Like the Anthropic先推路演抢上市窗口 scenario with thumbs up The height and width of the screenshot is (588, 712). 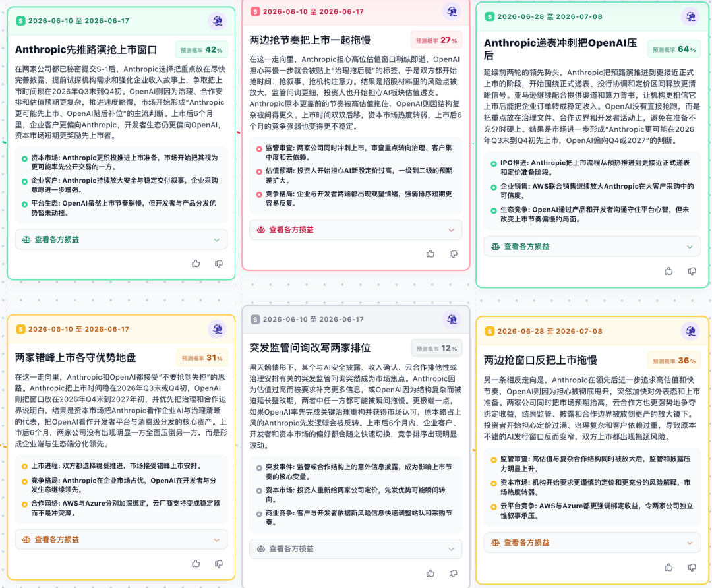click(x=196, y=264)
